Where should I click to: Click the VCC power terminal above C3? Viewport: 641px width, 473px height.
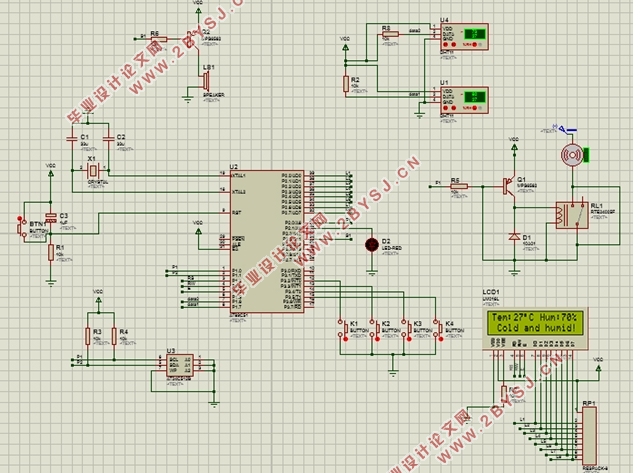pos(51,172)
